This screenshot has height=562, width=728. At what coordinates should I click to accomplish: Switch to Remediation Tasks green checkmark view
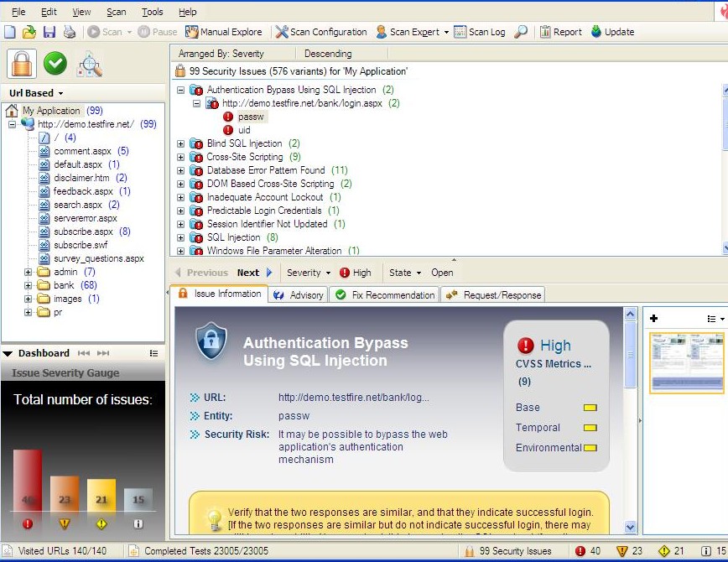[x=55, y=64]
